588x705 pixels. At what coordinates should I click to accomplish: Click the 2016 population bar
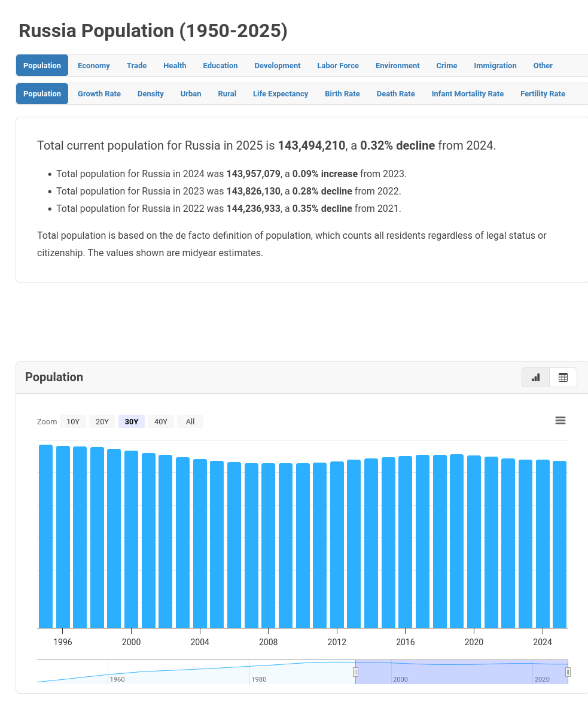tap(405, 542)
